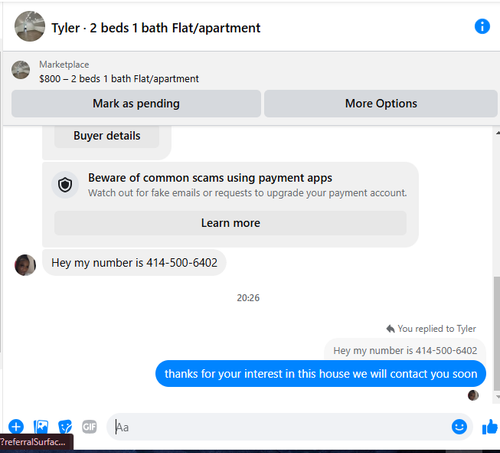Open Marketplace listing thumbnail
The height and width of the screenshot is (453, 500).
pyautogui.click(x=21, y=70)
